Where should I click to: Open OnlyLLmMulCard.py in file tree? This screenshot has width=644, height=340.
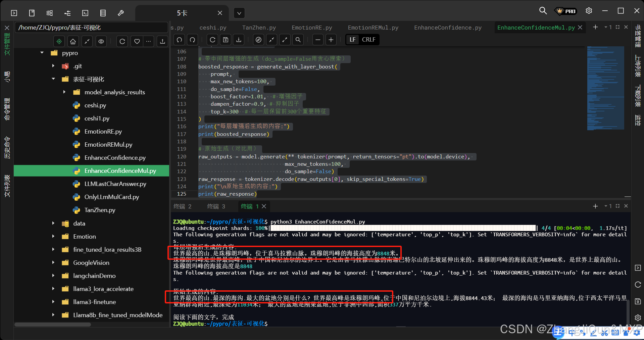click(111, 197)
